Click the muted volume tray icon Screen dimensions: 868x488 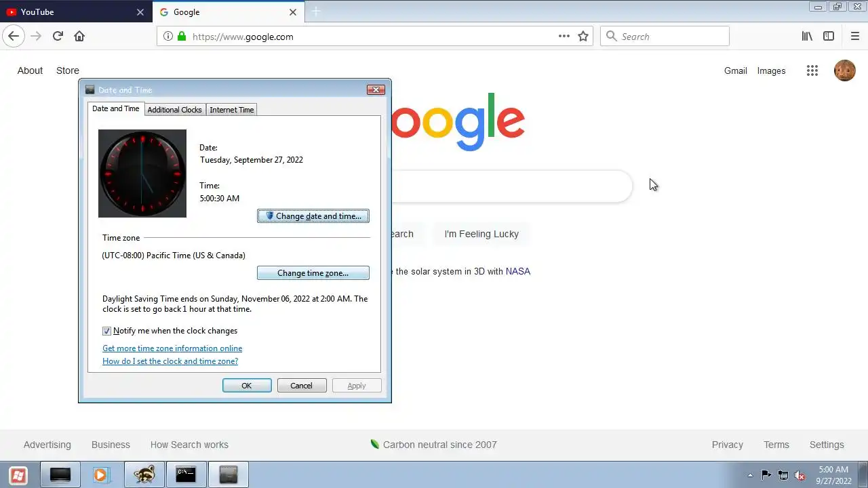click(x=800, y=475)
